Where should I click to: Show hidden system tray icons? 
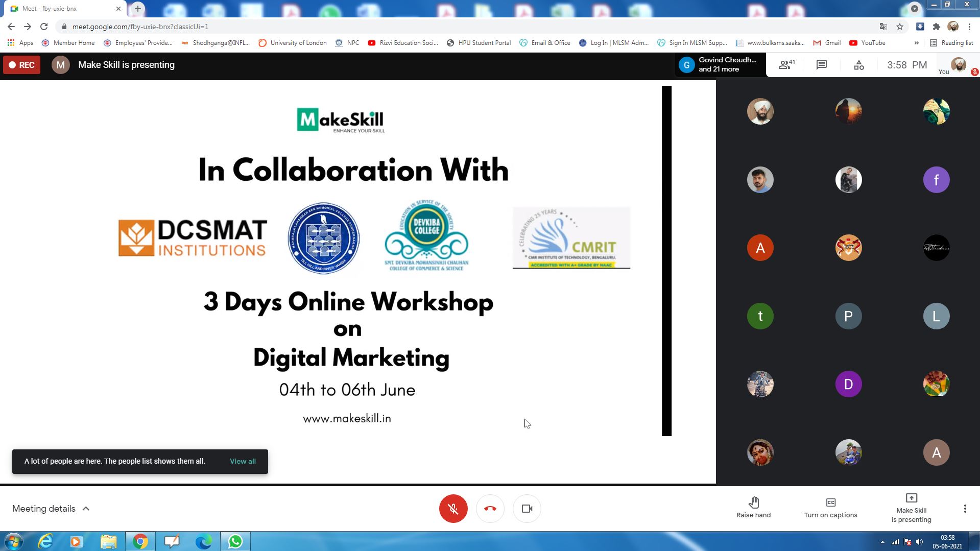pos(882,542)
